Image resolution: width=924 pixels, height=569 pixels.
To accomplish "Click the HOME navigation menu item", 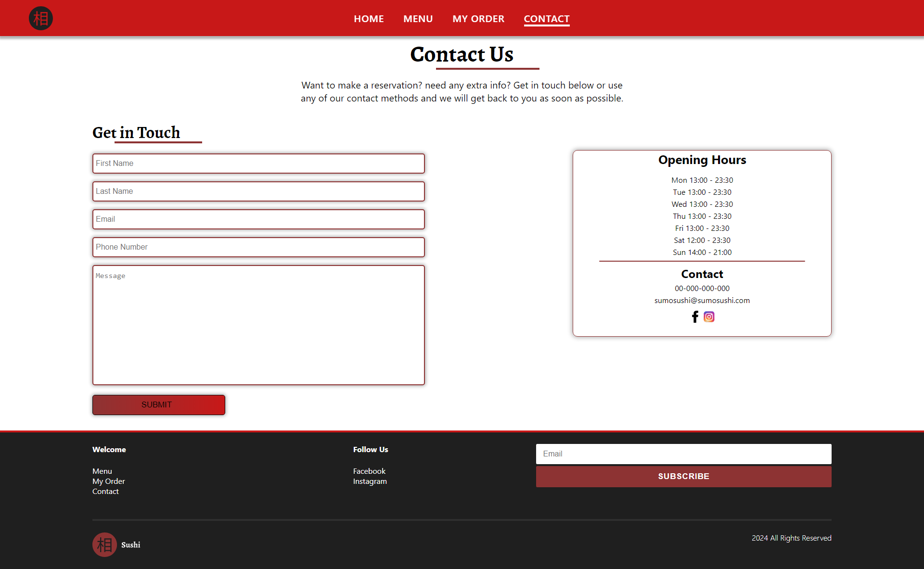I will 369,18.
